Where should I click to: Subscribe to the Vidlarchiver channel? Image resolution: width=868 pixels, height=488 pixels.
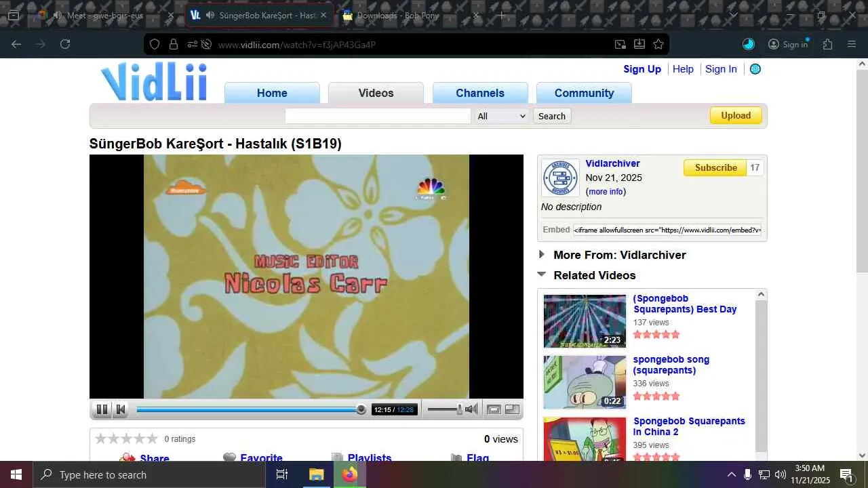point(715,167)
